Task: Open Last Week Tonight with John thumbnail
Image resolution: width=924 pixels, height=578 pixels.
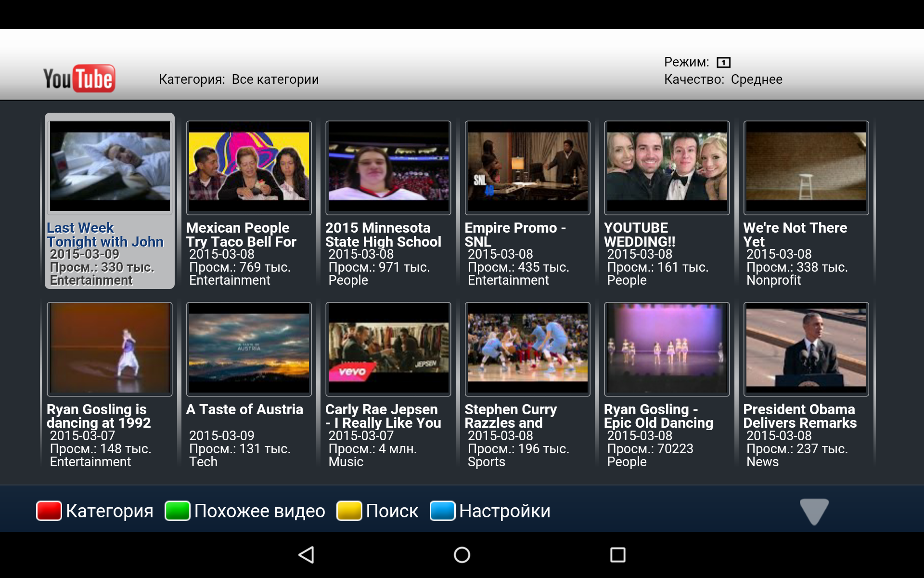Action: tap(110, 167)
